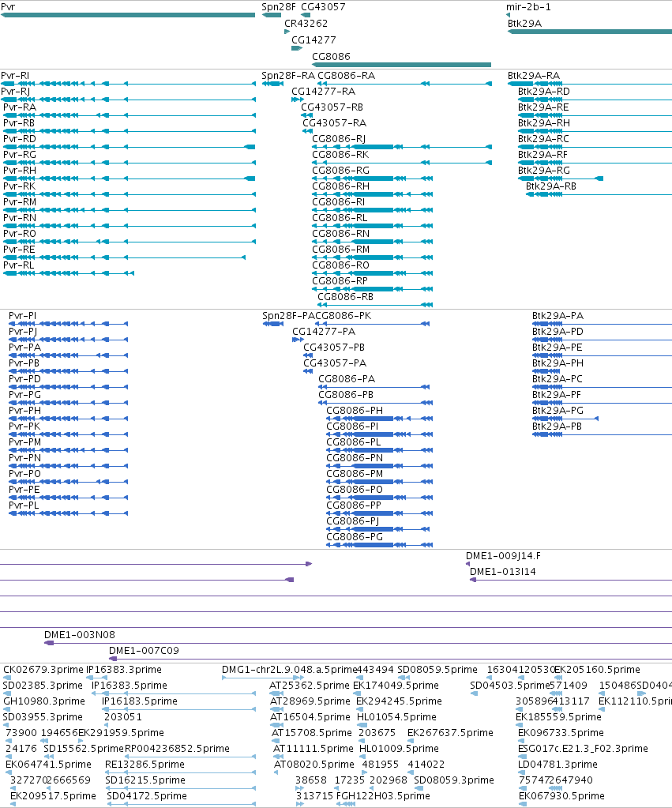Click the mir-2b-1 gene label

point(528,7)
